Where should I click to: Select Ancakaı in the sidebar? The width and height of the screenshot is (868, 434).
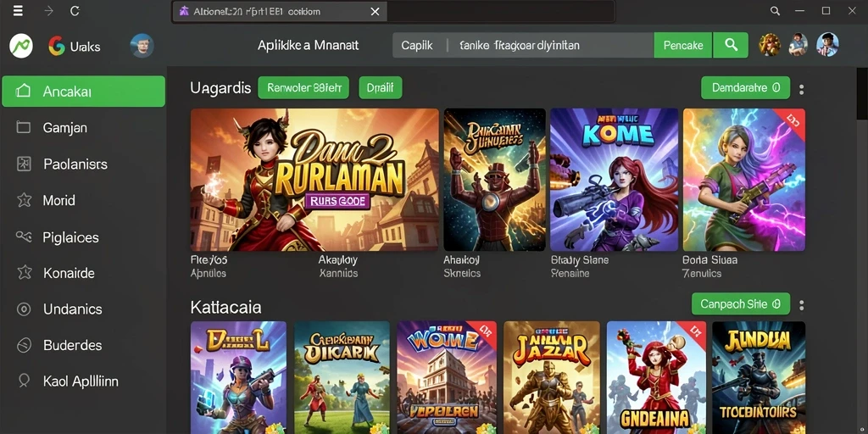click(x=84, y=92)
